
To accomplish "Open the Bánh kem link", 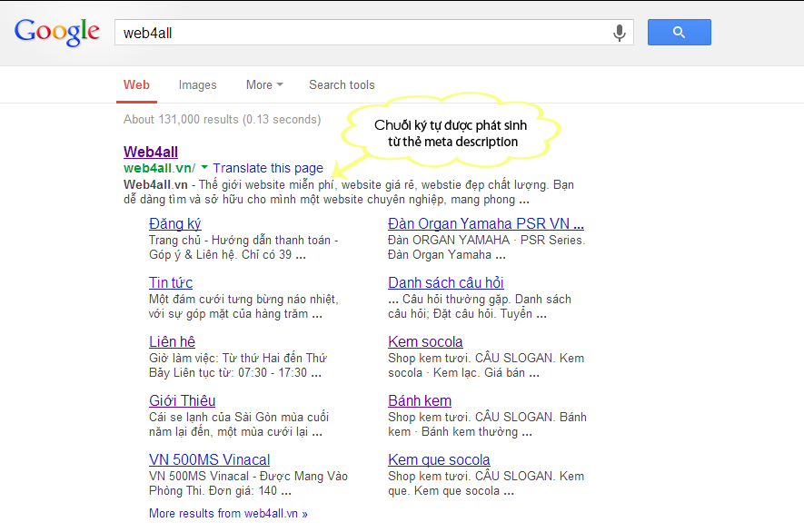I will tap(420, 400).
